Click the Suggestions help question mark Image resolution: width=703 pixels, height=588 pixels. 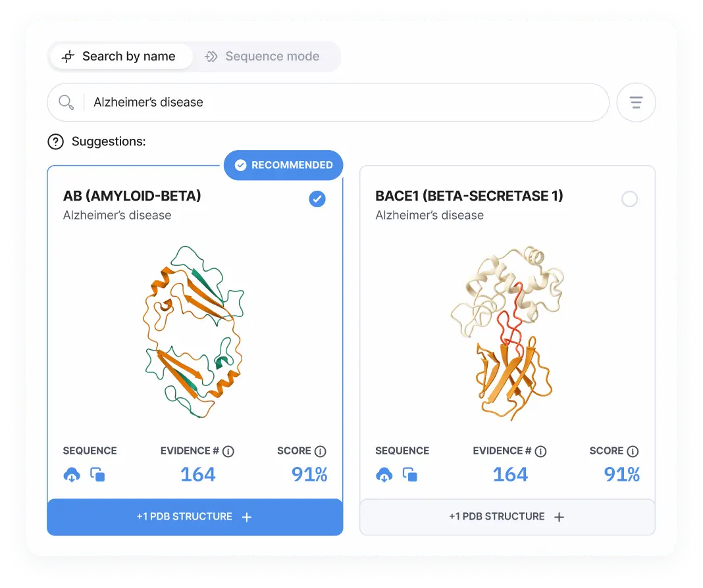point(55,141)
